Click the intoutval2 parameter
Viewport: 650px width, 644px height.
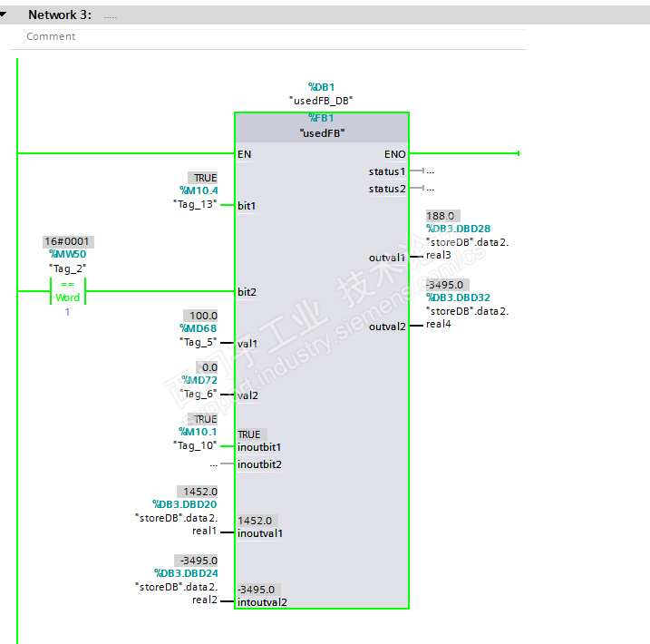262,602
